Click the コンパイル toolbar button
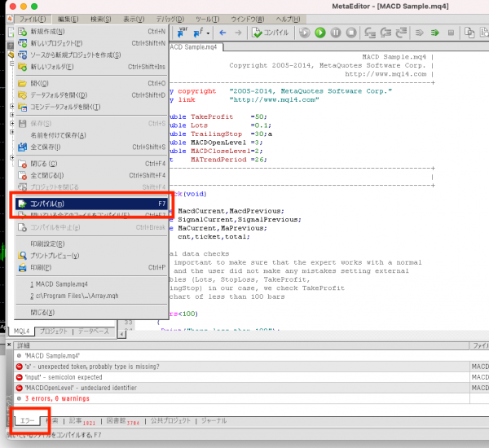 point(270,33)
